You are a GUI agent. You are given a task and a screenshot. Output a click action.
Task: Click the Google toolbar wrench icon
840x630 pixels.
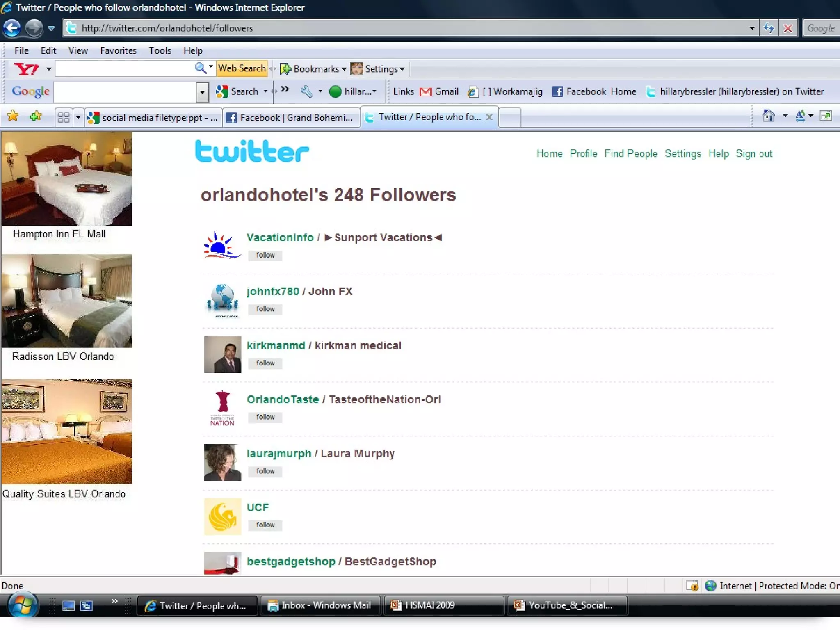(306, 91)
